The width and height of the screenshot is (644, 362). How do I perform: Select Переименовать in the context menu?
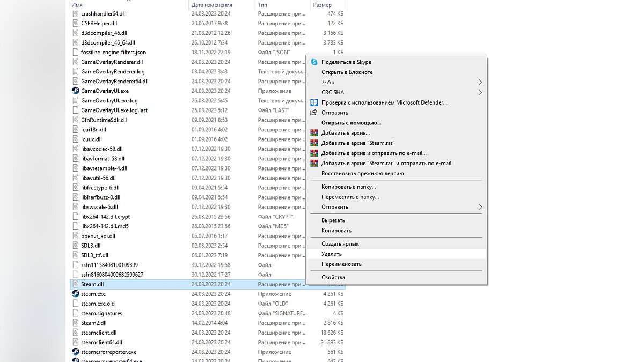point(341,264)
